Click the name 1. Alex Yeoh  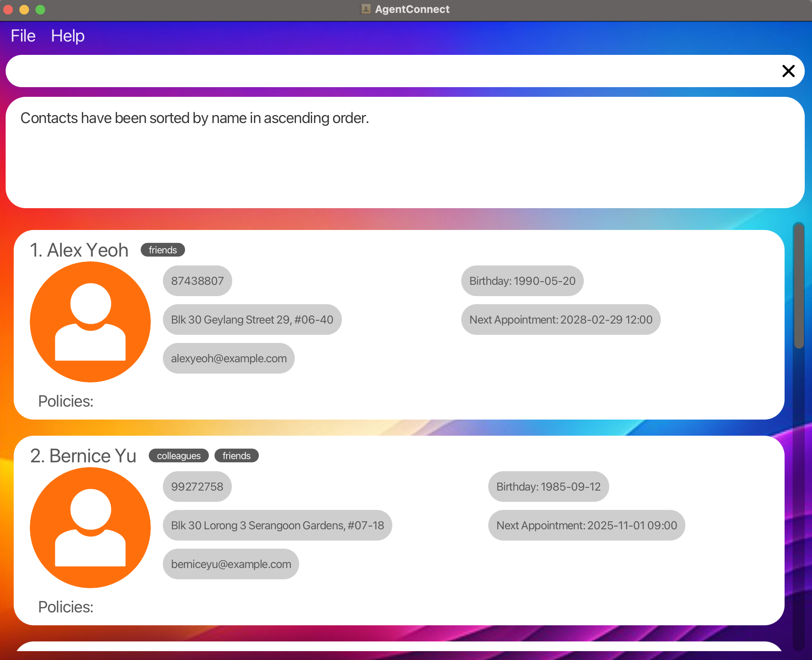[79, 250]
